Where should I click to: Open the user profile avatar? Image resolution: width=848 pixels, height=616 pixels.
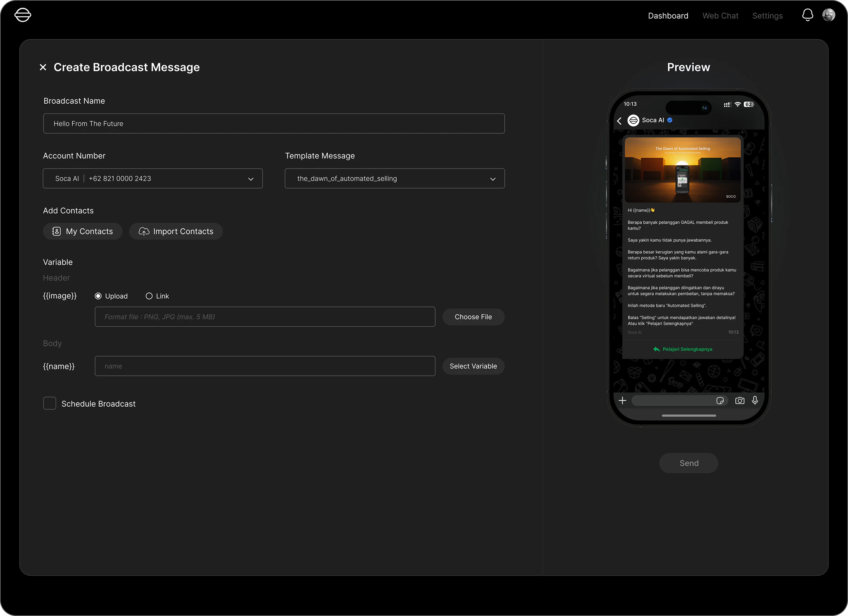[829, 15]
